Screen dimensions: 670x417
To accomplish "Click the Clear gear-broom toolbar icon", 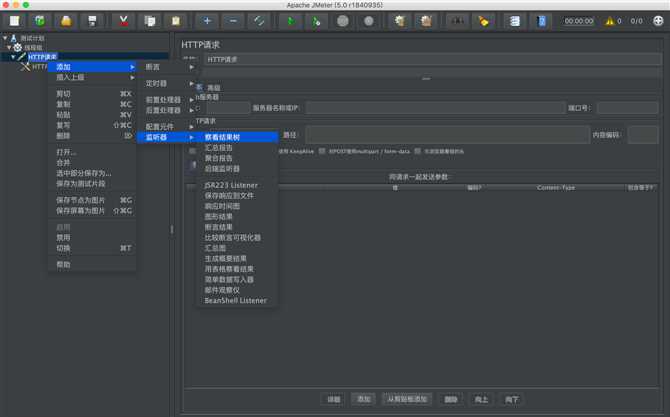I will 400,21.
